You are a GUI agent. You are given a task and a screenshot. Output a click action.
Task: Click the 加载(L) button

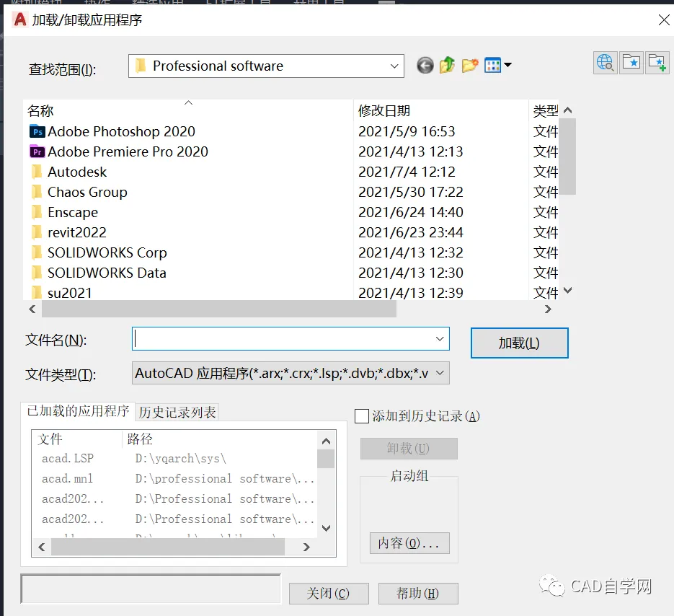click(519, 343)
